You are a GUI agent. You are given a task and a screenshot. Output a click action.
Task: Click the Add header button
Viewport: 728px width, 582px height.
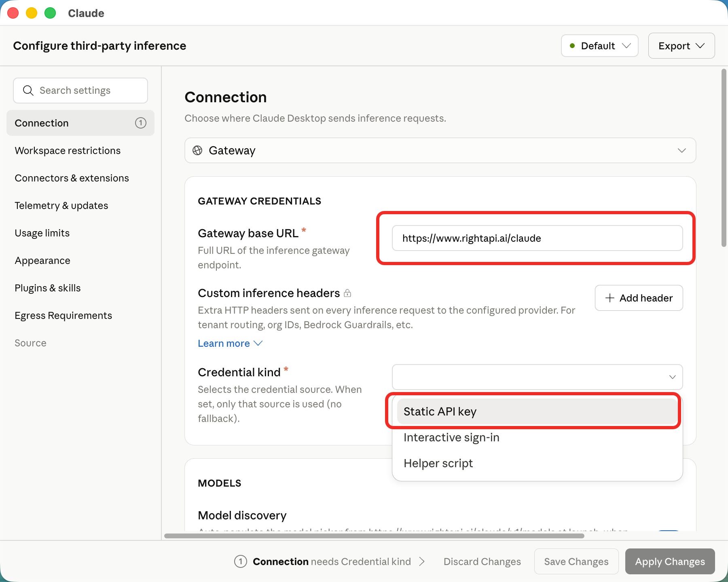(639, 298)
